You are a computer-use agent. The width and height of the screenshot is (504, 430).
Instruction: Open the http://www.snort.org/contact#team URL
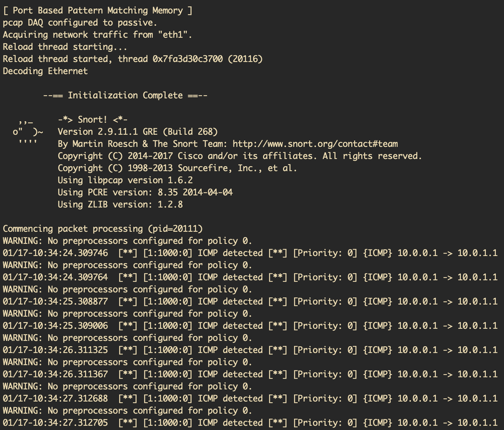tap(315, 144)
